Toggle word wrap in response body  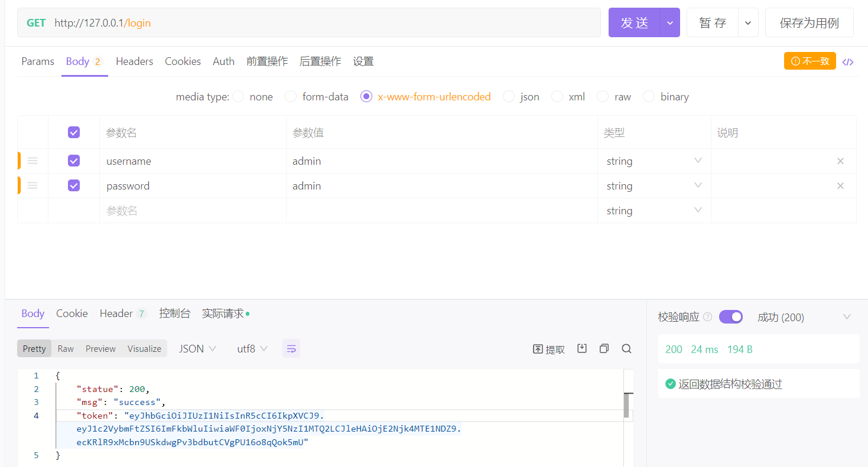click(x=291, y=349)
